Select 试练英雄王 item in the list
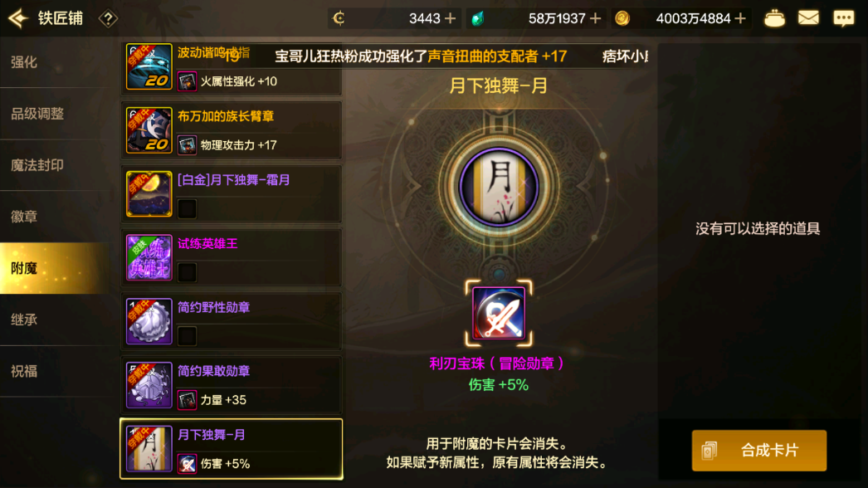The width and height of the screenshot is (868, 488). pos(232,258)
